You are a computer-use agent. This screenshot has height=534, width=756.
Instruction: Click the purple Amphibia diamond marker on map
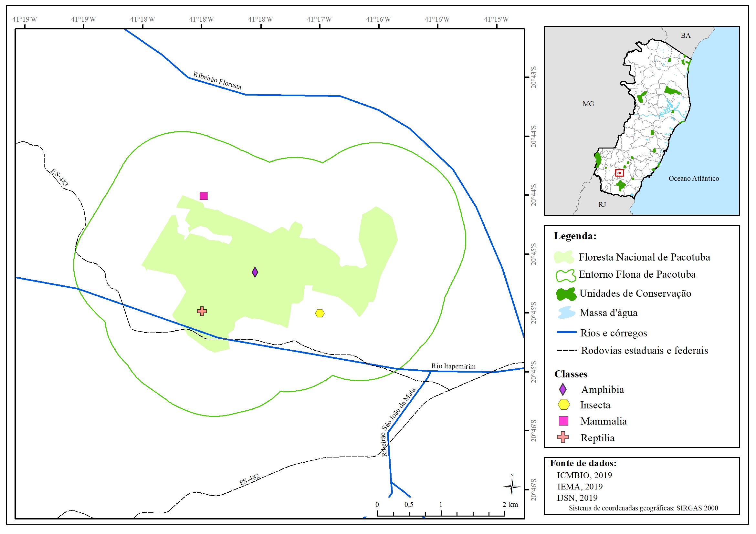(255, 272)
